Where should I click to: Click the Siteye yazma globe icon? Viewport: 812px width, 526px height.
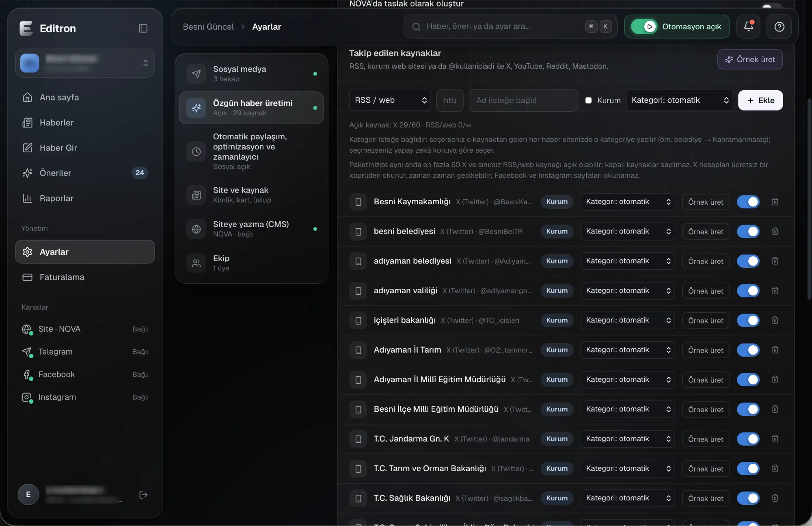(196, 229)
